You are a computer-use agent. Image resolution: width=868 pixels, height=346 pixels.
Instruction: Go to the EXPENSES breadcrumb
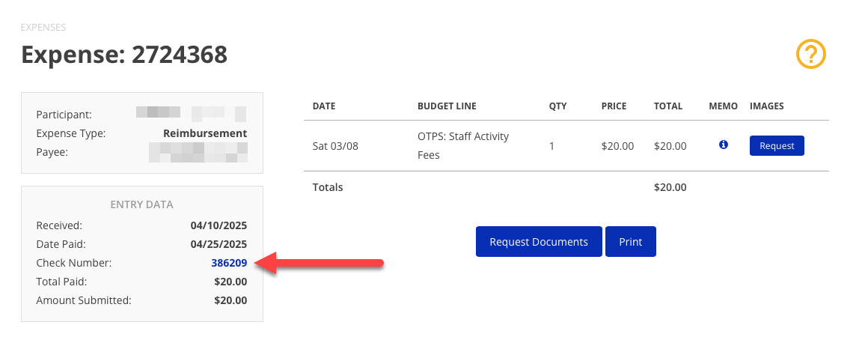click(43, 28)
